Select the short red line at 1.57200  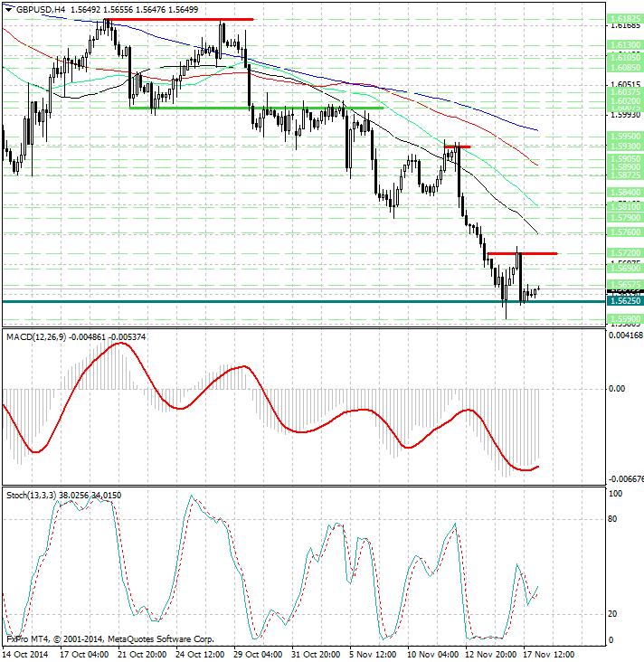(x=523, y=253)
